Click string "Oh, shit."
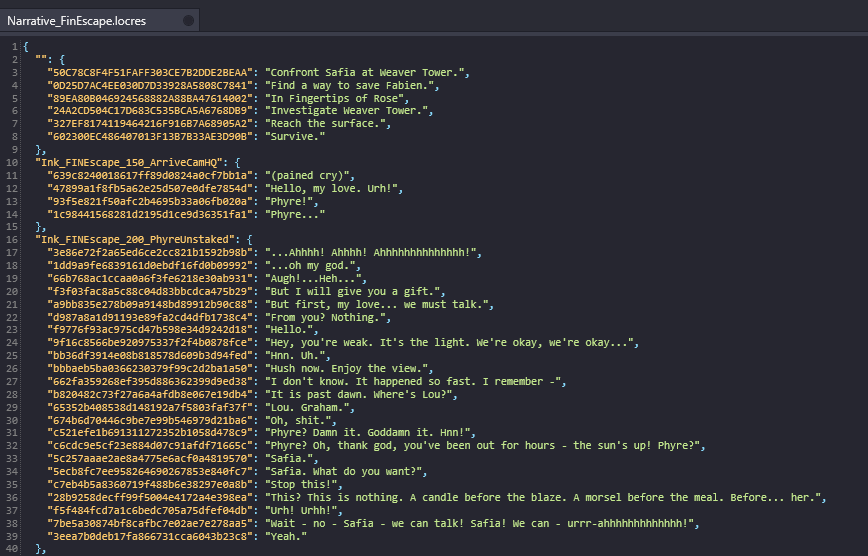 298,420
